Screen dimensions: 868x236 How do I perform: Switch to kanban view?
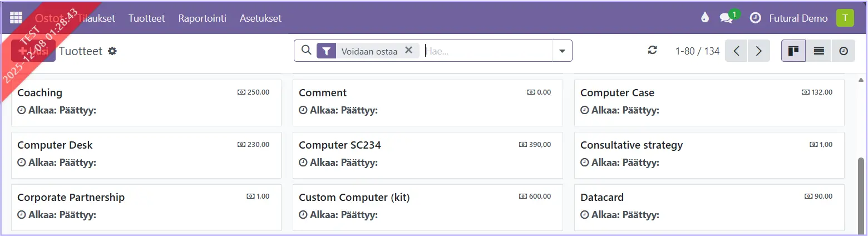click(793, 51)
